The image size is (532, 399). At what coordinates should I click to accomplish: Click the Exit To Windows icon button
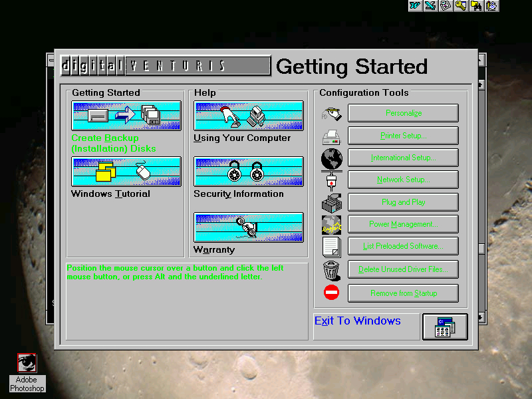click(x=445, y=327)
